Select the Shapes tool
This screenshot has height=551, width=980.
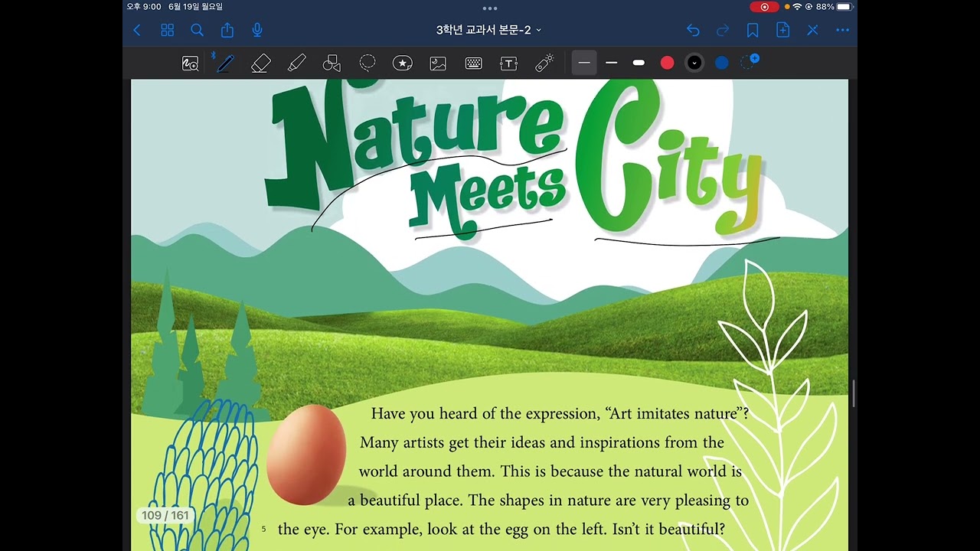tap(332, 64)
